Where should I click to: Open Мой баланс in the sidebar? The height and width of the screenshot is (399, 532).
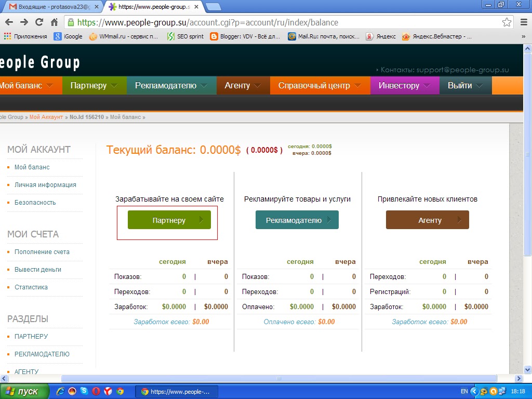[32, 167]
